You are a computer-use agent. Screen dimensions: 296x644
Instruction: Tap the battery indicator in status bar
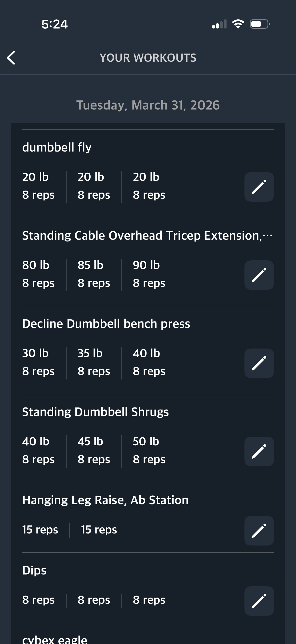pyautogui.click(x=259, y=24)
